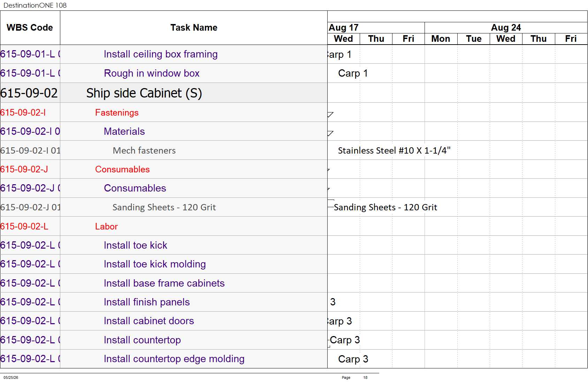Select task 'Rough in window box'

[152, 73]
